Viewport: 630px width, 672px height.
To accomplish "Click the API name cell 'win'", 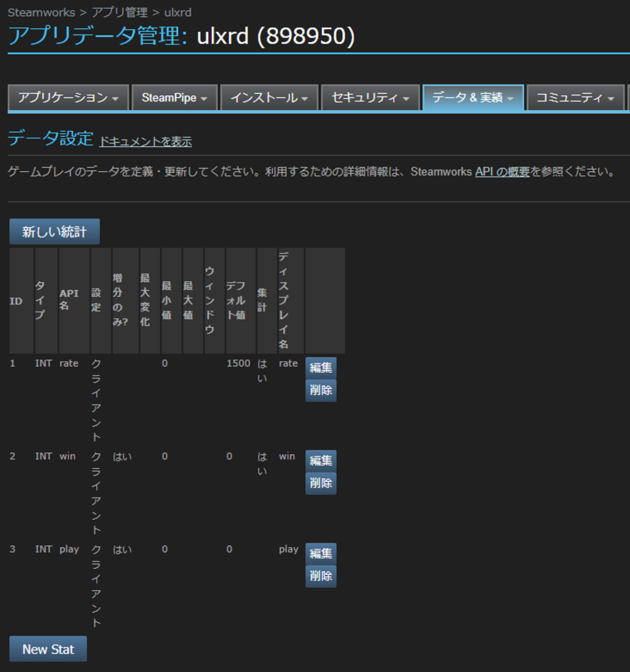I will [x=67, y=456].
